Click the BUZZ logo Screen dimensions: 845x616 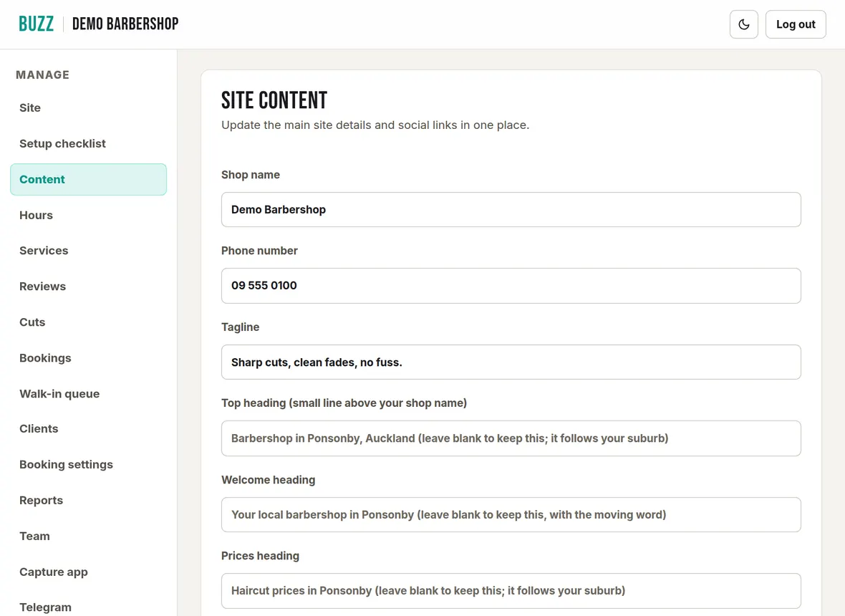(36, 24)
